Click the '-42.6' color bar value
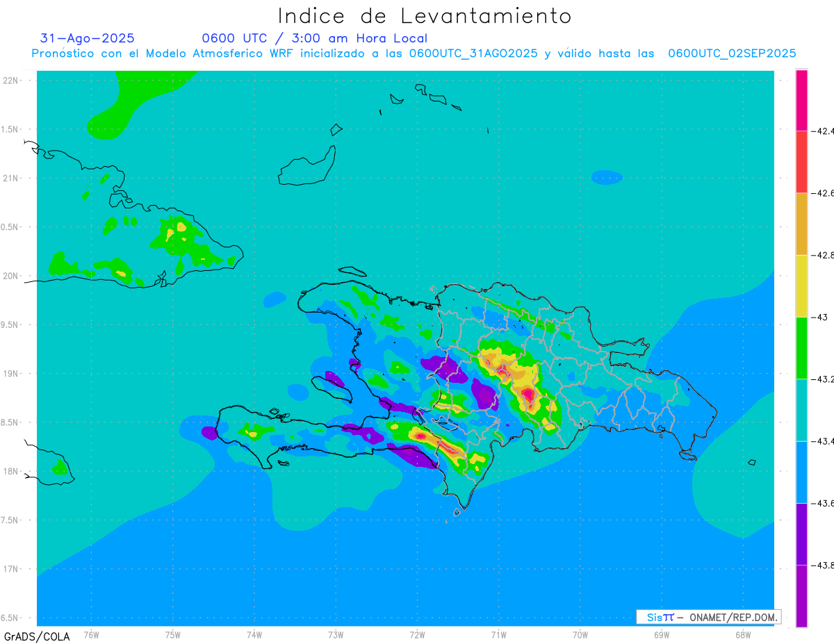 [x=823, y=193]
